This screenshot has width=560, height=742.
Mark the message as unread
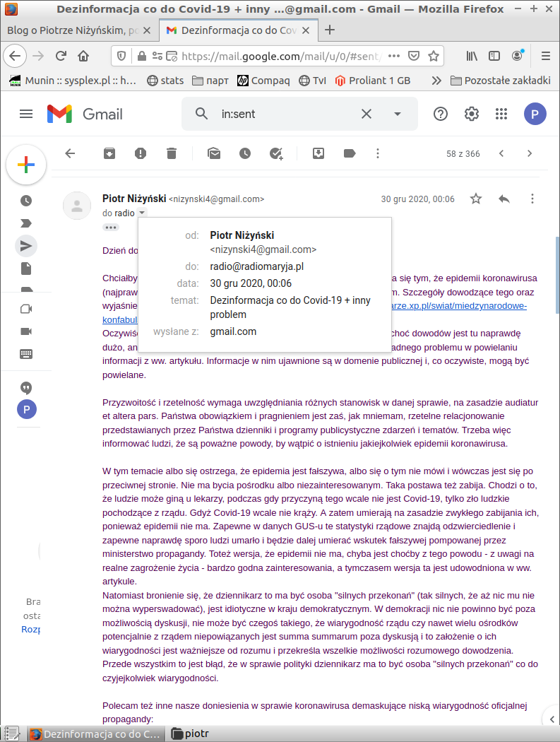coord(214,153)
